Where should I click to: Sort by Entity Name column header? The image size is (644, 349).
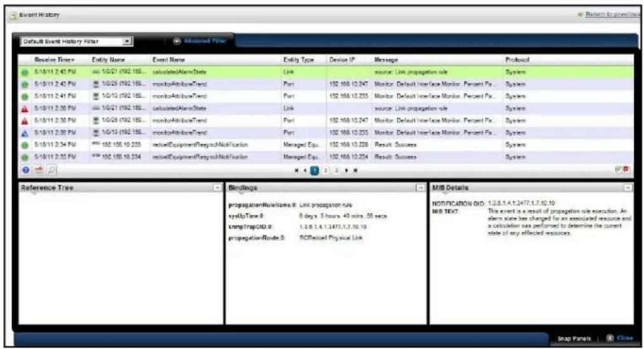(108, 60)
